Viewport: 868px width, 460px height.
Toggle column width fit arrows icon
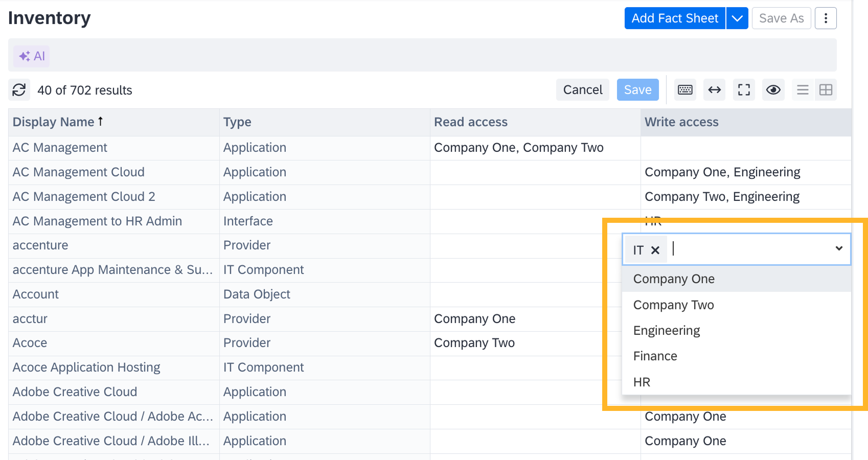[714, 90]
